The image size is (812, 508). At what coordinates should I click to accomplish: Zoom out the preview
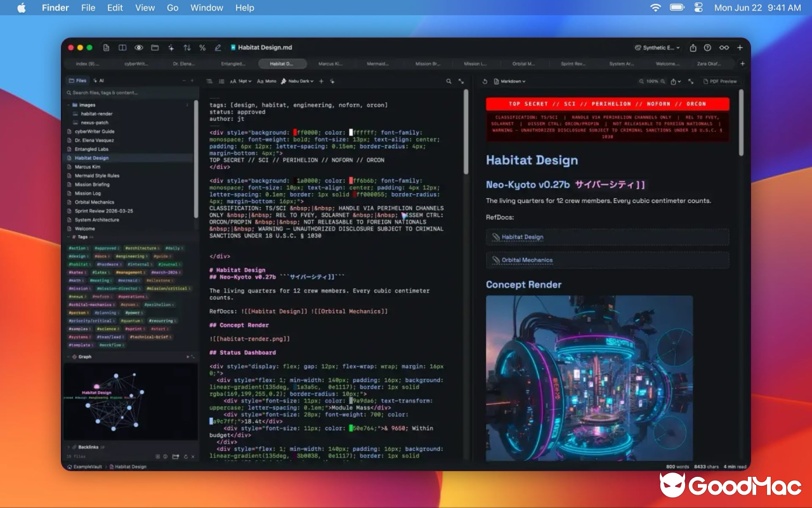(641, 81)
